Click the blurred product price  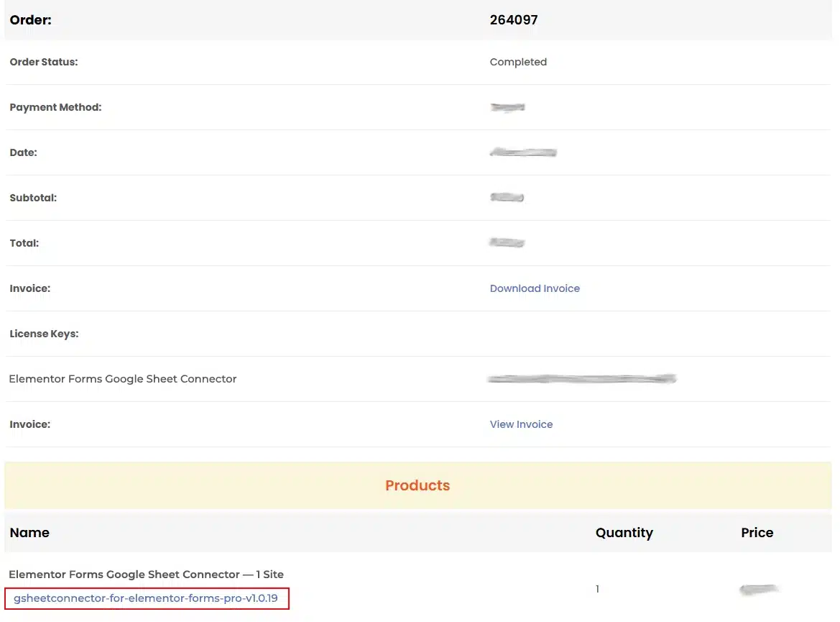pyautogui.click(x=759, y=590)
